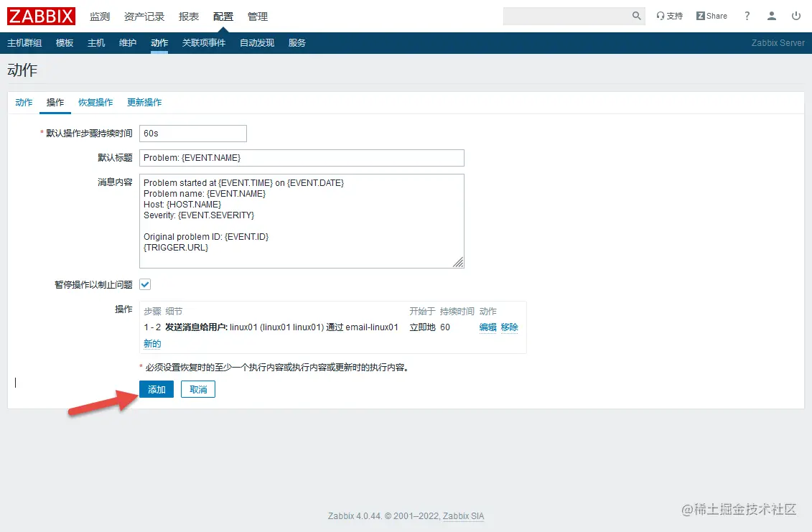Click operation row text 发送消息给用户
This screenshot has height=532, width=812.
coord(196,327)
